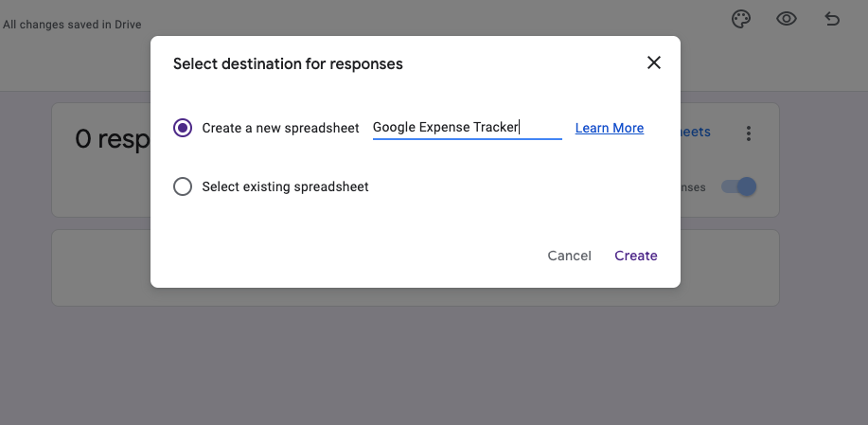Choose the Select existing spreadsheet radio button
868x425 pixels.
[183, 186]
